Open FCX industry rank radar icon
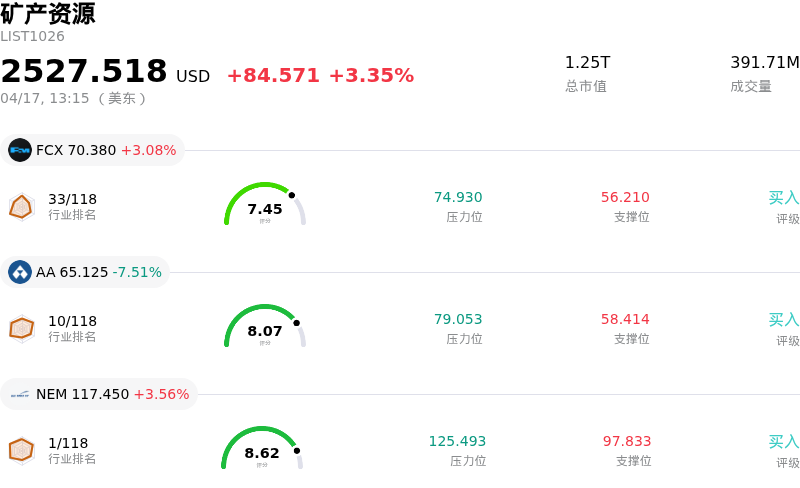Viewport: 800px width, 488px height. click(21, 206)
